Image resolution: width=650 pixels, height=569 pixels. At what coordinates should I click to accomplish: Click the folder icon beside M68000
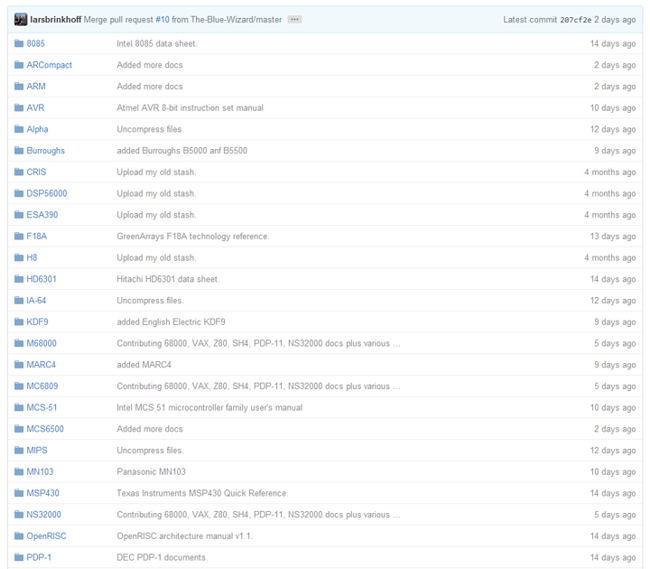(x=19, y=343)
